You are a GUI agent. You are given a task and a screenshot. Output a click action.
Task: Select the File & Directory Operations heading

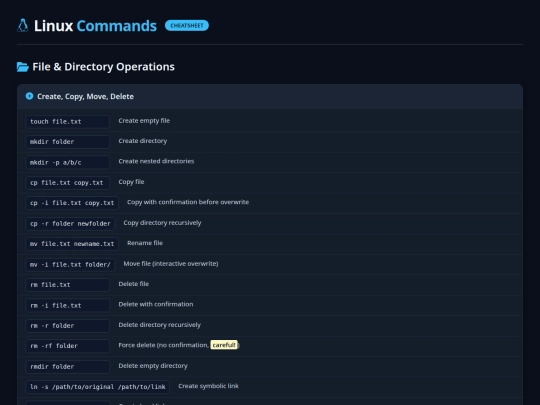[x=103, y=67]
